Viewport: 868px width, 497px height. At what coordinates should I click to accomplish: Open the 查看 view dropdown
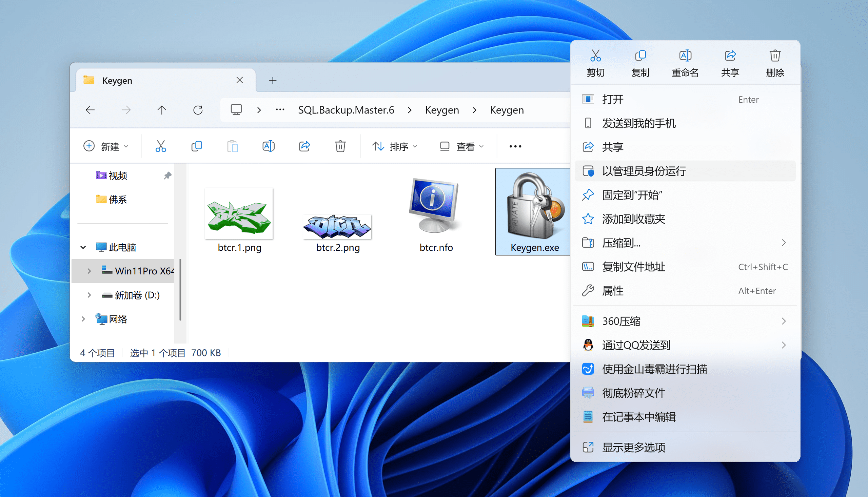(462, 146)
